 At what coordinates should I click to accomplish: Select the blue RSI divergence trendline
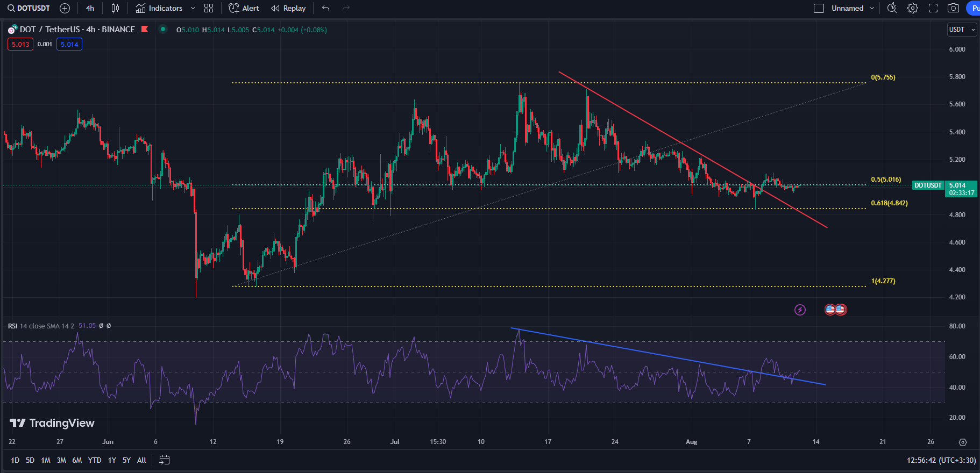[667, 356]
